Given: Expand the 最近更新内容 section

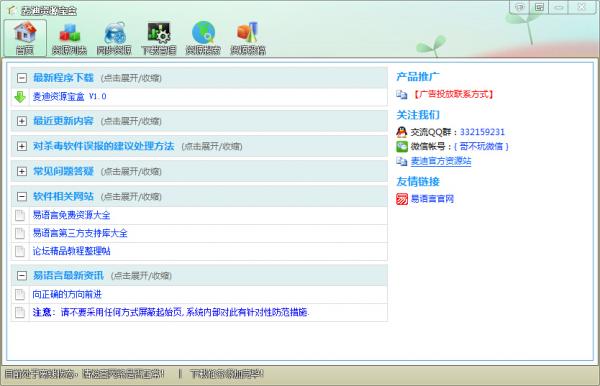Looking at the screenshot, I should coord(22,121).
